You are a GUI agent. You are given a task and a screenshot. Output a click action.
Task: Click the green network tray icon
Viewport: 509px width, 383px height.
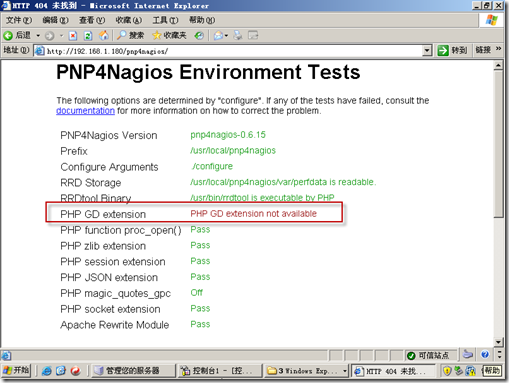click(459, 371)
